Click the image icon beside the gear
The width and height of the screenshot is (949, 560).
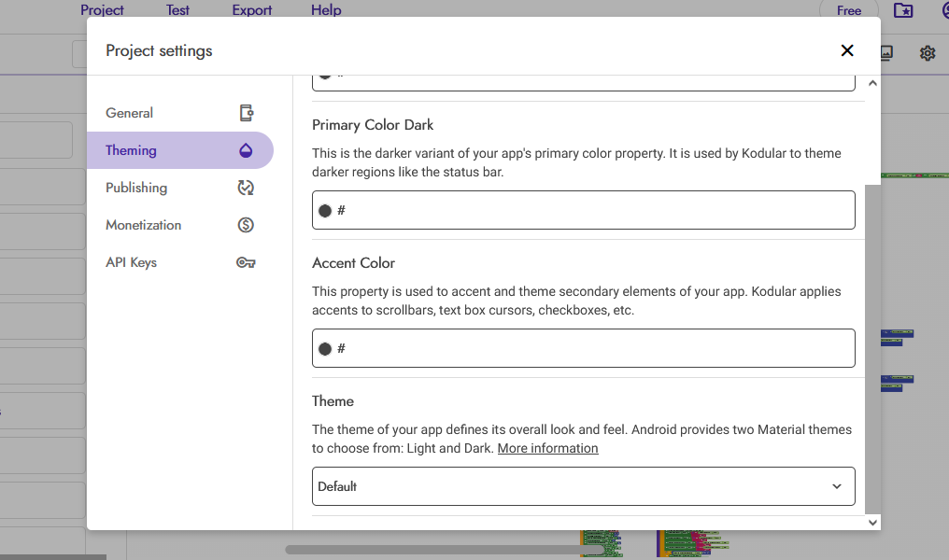886,53
